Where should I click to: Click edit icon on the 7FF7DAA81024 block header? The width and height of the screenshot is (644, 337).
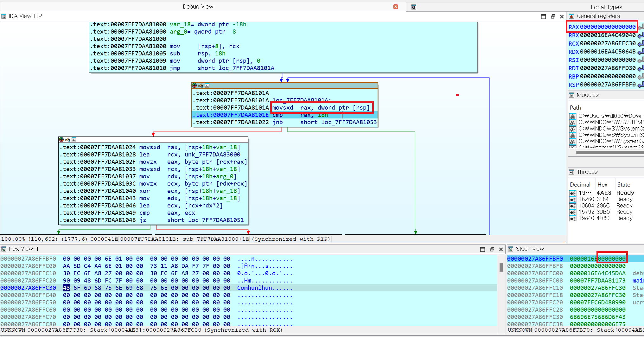click(68, 139)
